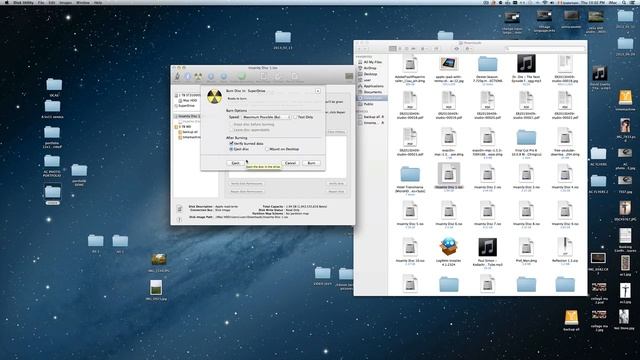The width and height of the screenshot is (640, 360).
Task: Select Insanity Disc 4.iso file in Finder
Action: point(565,176)
